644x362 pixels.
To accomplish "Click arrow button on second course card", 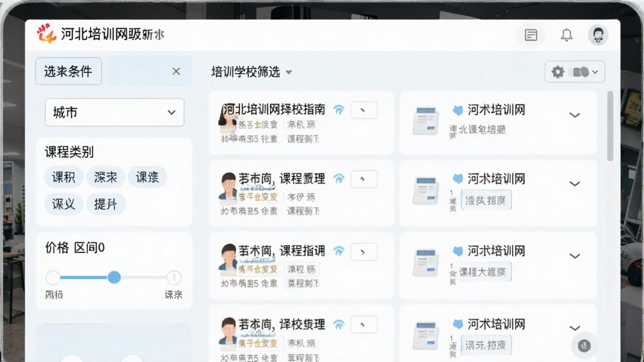I will [364, 179].
